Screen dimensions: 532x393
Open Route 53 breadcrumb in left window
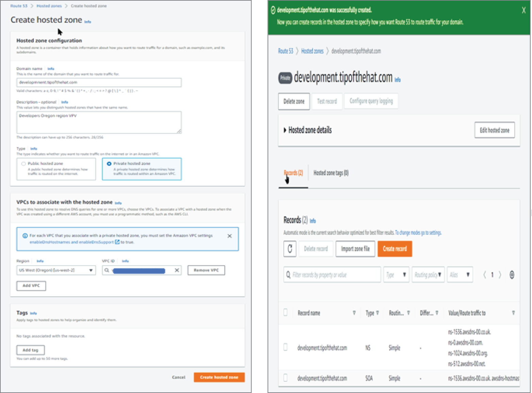point(19,6)
